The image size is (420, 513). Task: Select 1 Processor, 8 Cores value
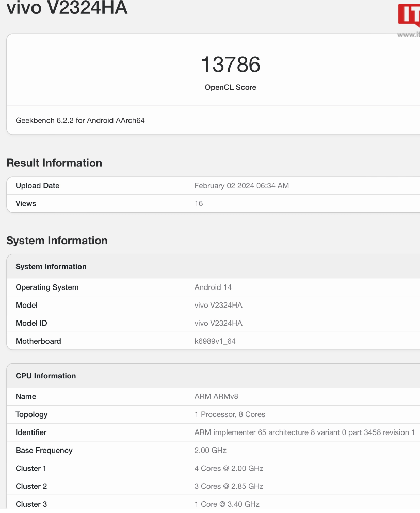[x=230, y=414]
